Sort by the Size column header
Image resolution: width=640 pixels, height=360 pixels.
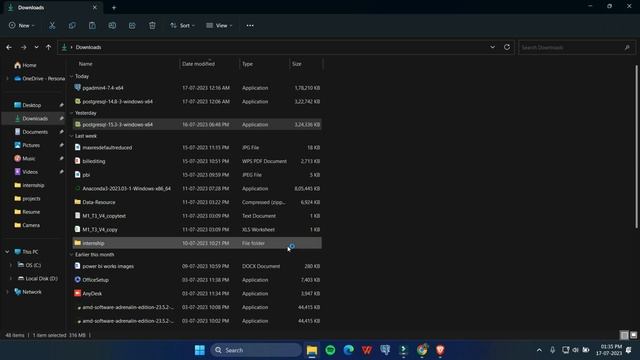coord(306,64)
